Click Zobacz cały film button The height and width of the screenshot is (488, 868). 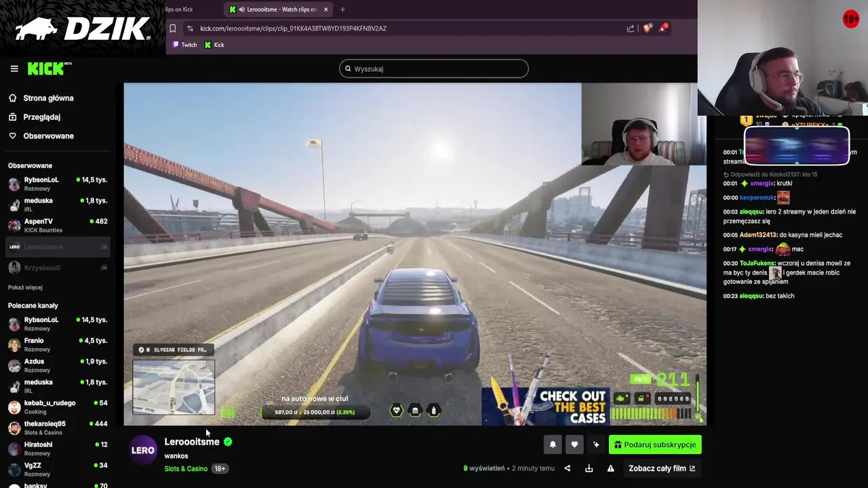pyautogui.click(x=662, y=468)
